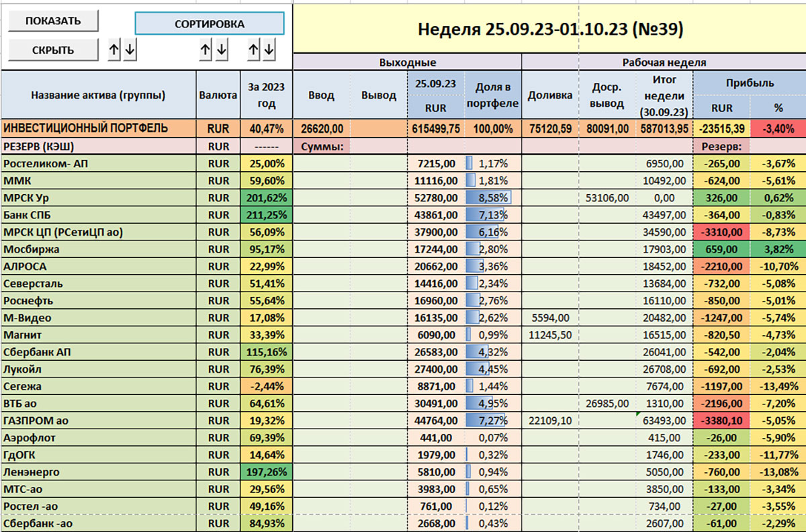Screen dimensions: 806x532
Task: Select the 587013,95 week result total
Action: pyautogui.click(x=664, y=129)
